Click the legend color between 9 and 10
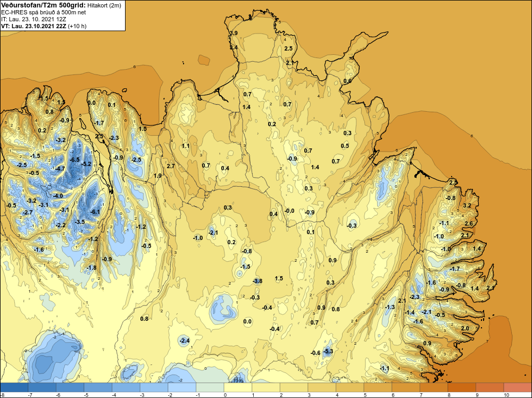The width and height of the screenshot is (532, 398). point(489,387)
